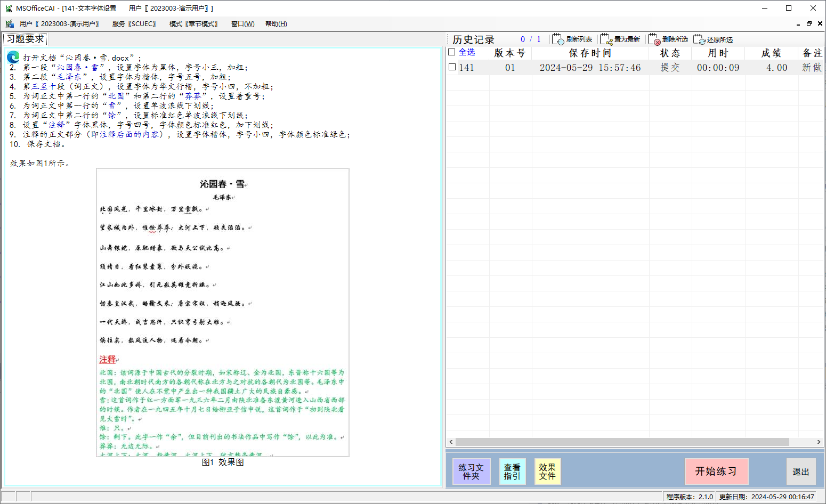Click the 提交 status cell
The image size is (826, 504).
point(670,68)
